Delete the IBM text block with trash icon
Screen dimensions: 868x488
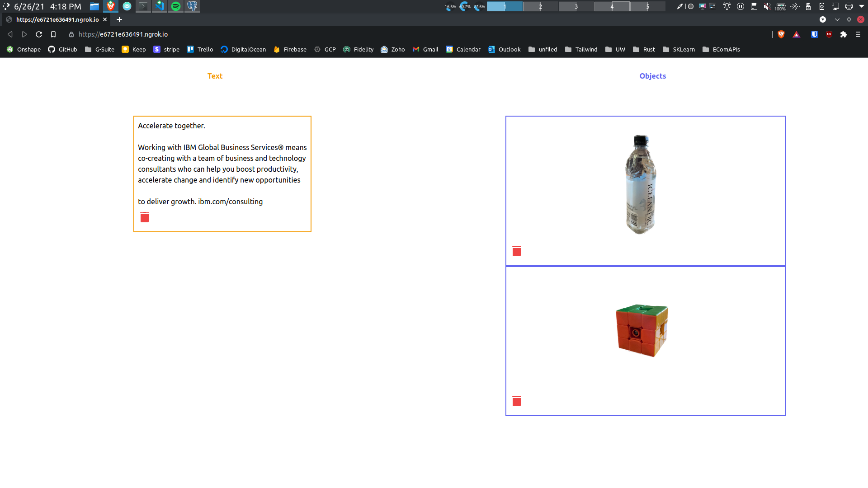pos(145,217)
